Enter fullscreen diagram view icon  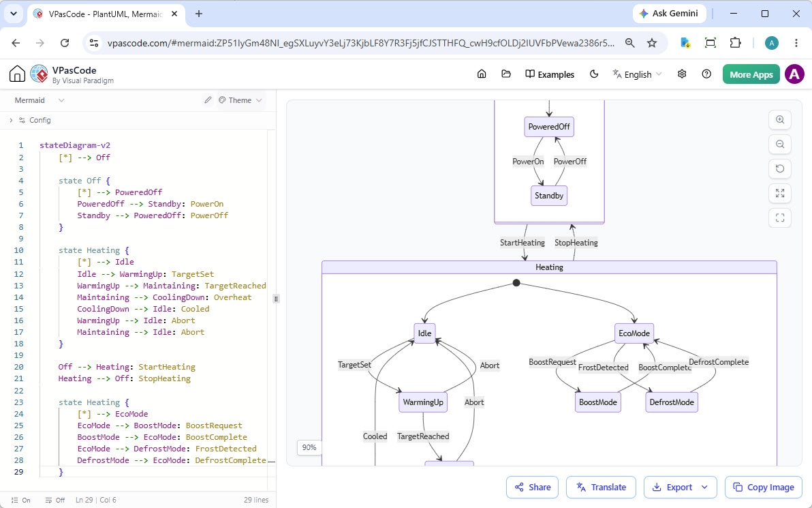pos(780,218)
